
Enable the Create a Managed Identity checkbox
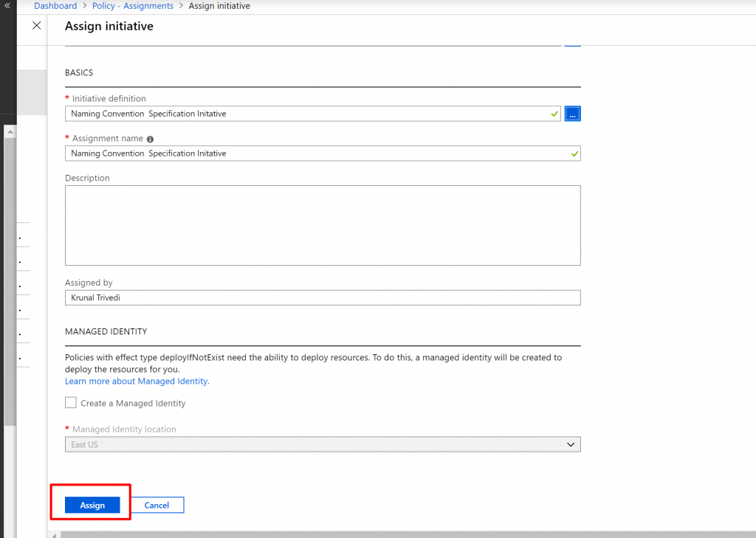point(71,403)
